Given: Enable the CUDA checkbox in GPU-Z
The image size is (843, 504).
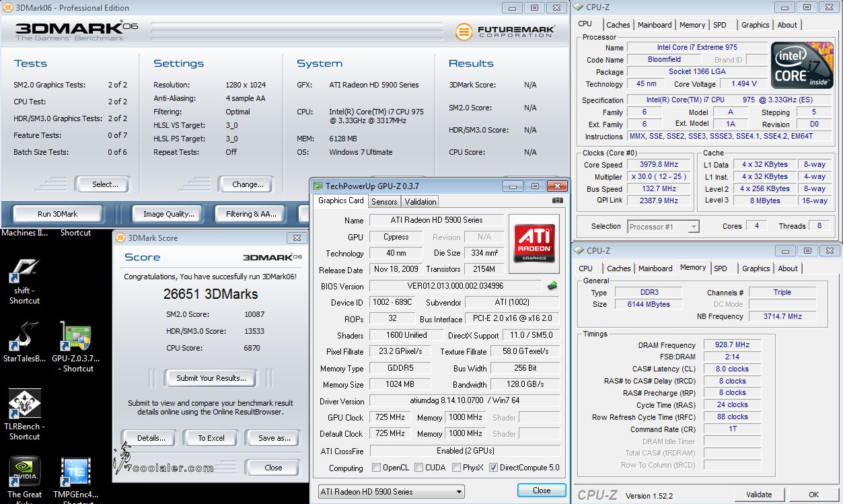Looking at the screenshot, I should [419, 468].
